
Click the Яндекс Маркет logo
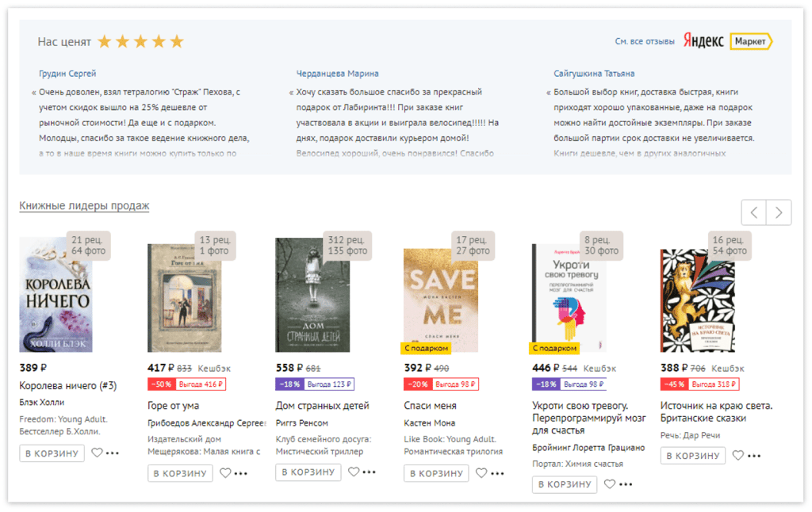point(728,41)
